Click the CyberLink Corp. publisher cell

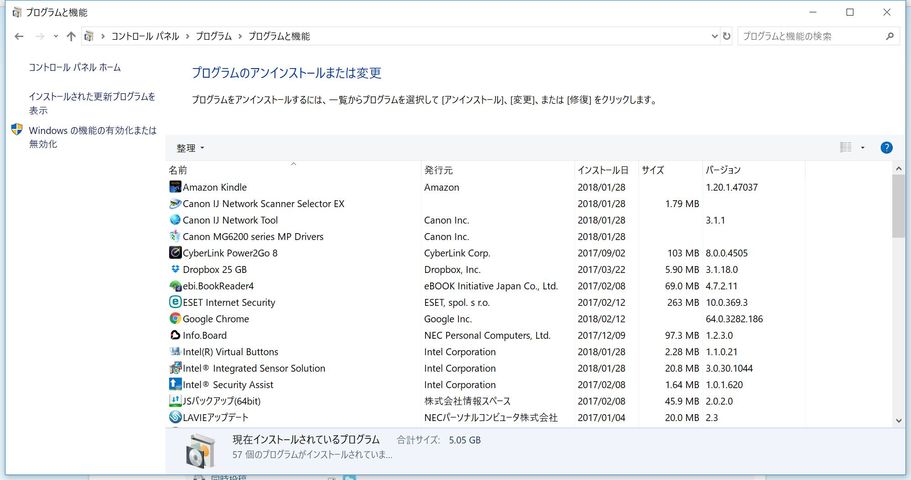(x=457, y=253)
